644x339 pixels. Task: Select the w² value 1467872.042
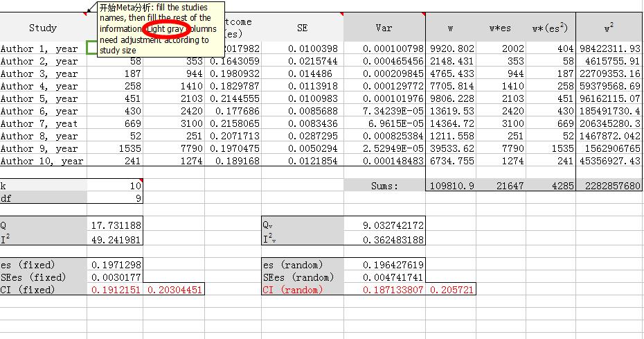tap(609, 136)
